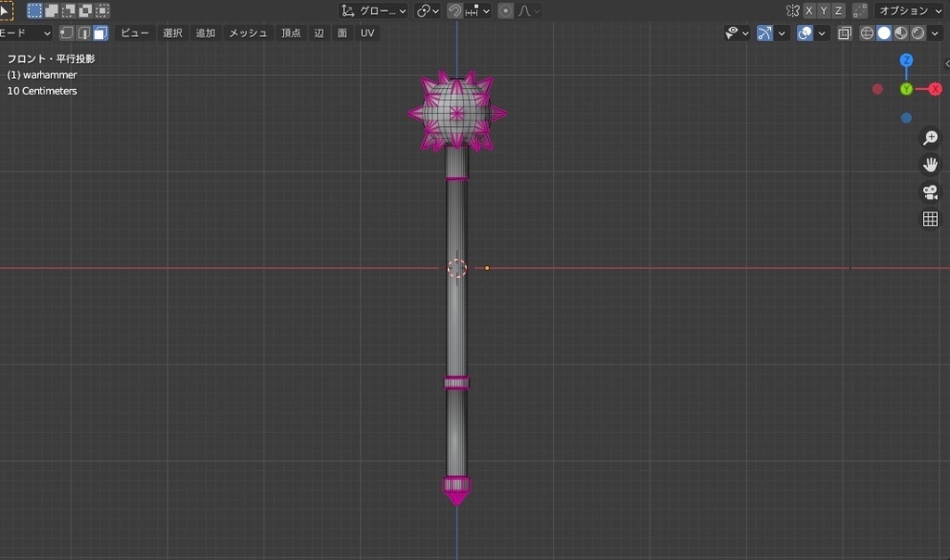
Task: Switch to vertex select mode
Action: (x=67, y=32)
